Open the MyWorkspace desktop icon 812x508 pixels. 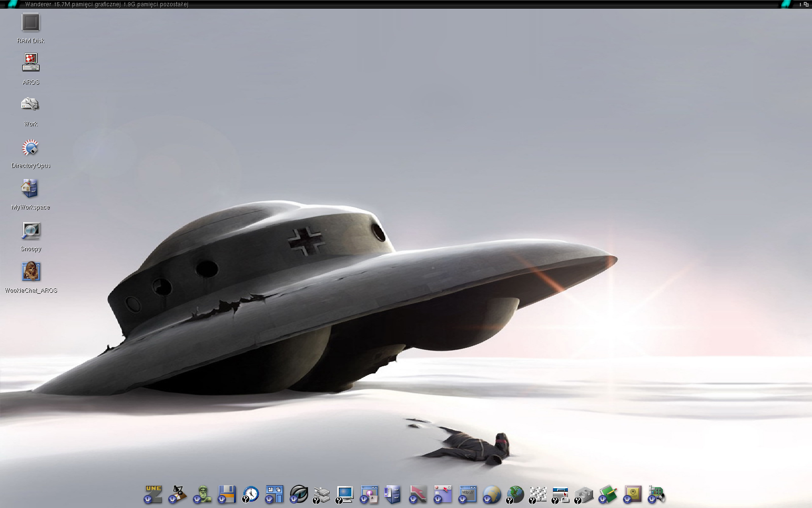pos(30,189)
